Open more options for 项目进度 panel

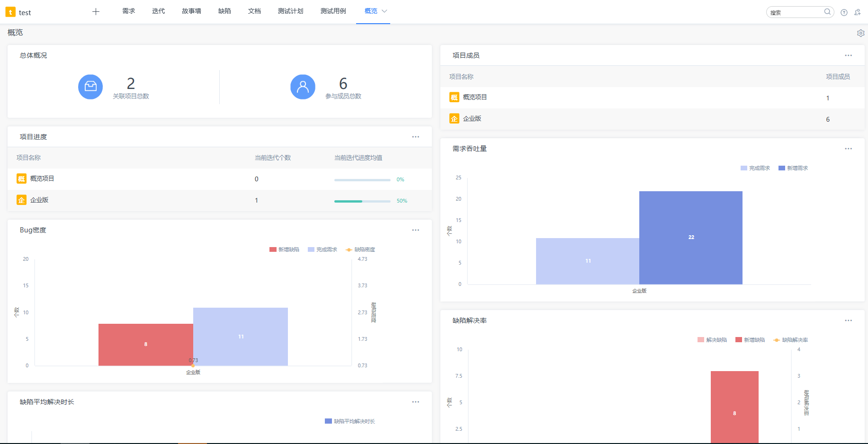pos(416,137)
